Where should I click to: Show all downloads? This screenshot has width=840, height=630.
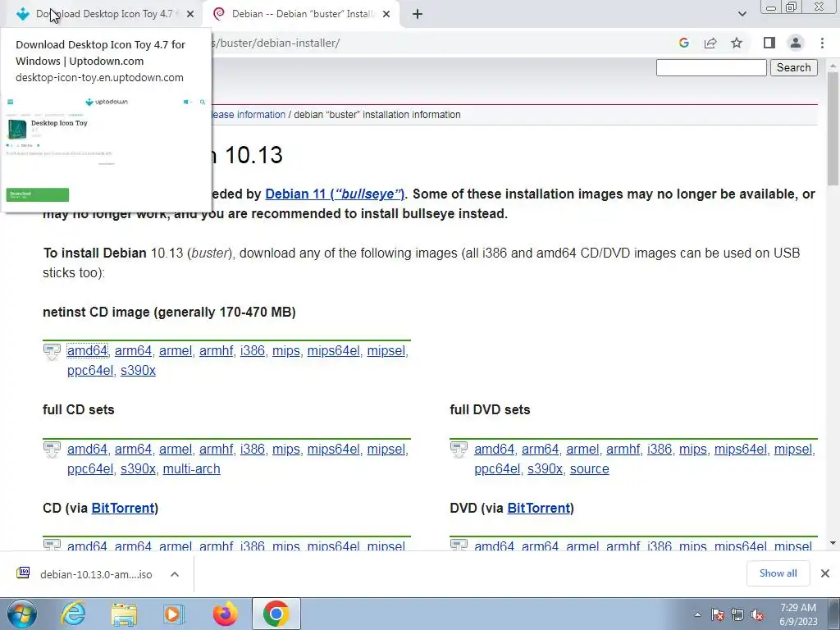pyautogui.click(x=778, y=573)
